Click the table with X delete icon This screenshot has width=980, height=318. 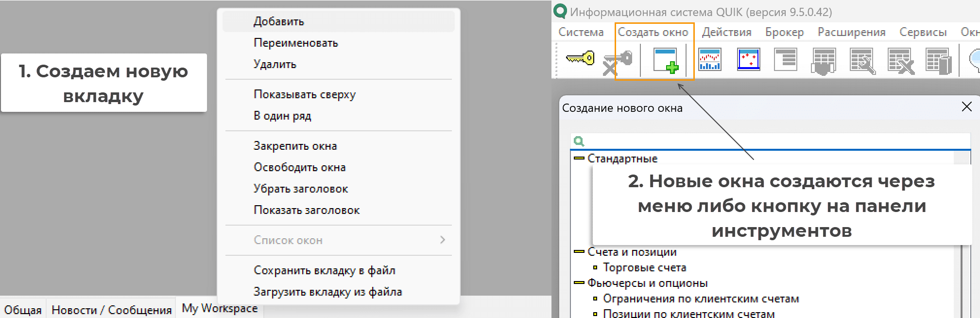[x=900, y=61]
